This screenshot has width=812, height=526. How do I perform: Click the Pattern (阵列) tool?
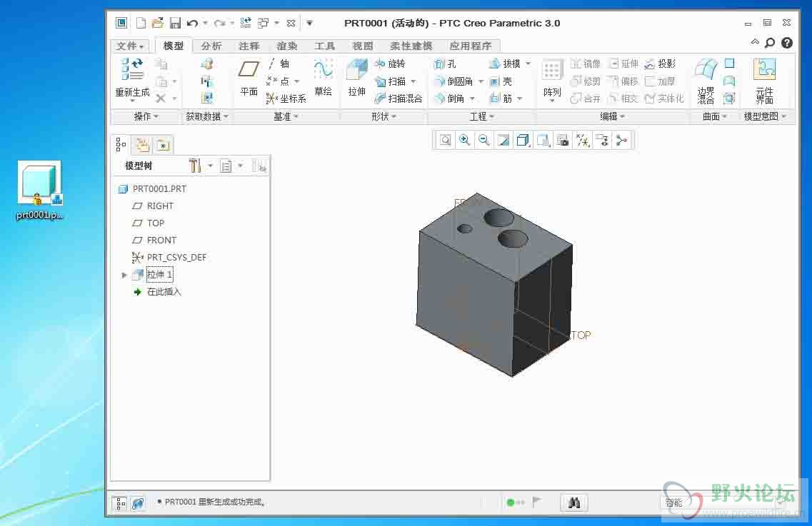[552, 79]
